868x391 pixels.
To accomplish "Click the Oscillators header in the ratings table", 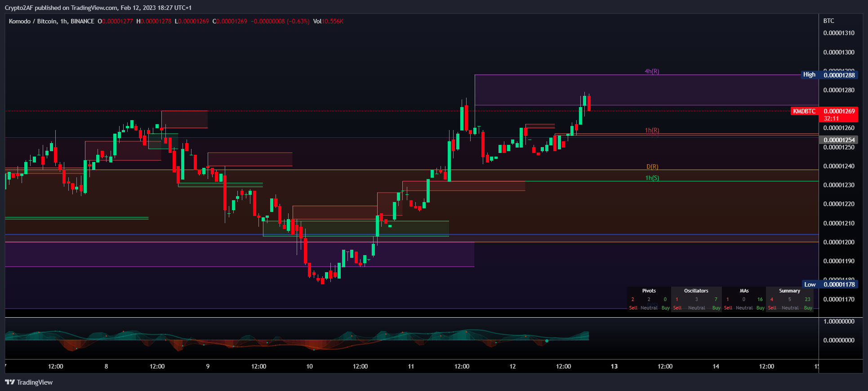I will [696, 291].
